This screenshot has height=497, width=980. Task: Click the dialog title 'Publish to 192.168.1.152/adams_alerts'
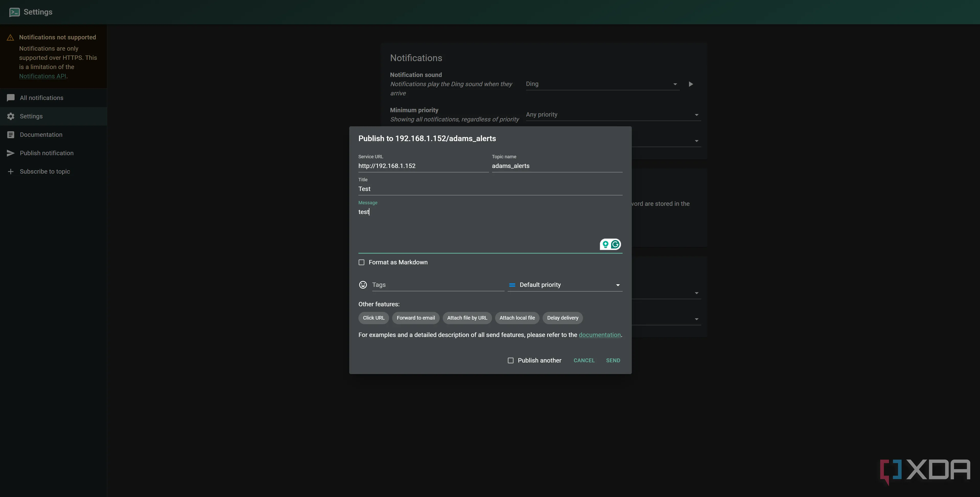point(427,139)
